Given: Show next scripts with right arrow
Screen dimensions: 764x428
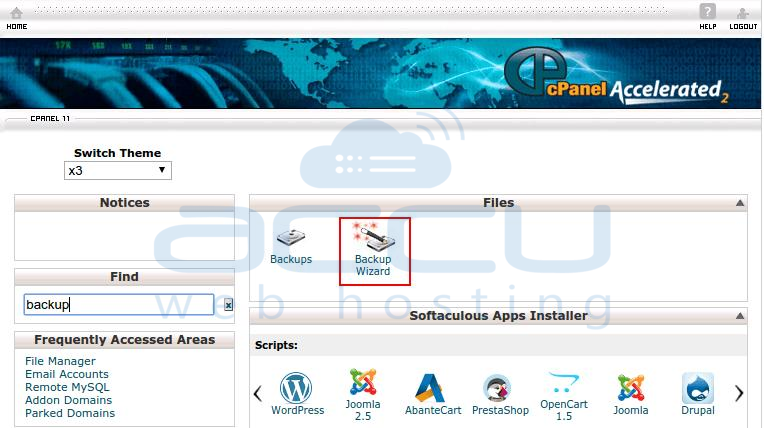Looking at the screenshot, I should tap(739, 393).
